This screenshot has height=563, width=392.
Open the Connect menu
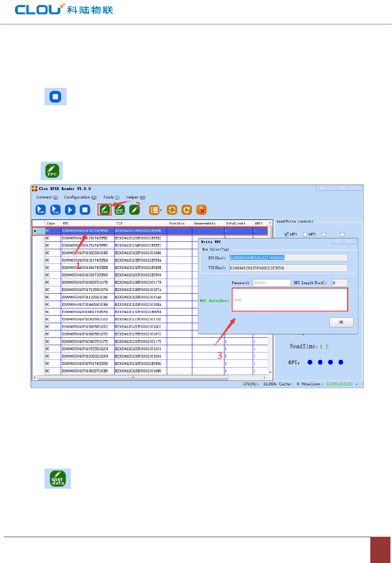coord(47,197)
